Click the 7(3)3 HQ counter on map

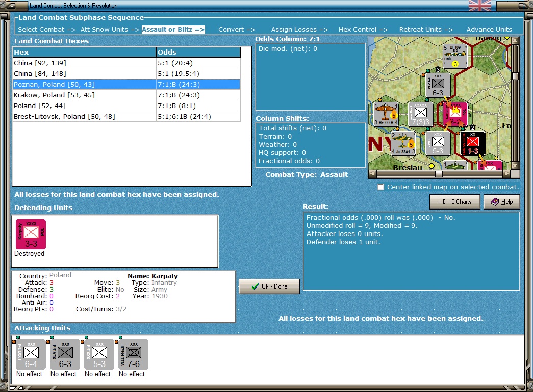pyautogui.click(x=420, y=114)
